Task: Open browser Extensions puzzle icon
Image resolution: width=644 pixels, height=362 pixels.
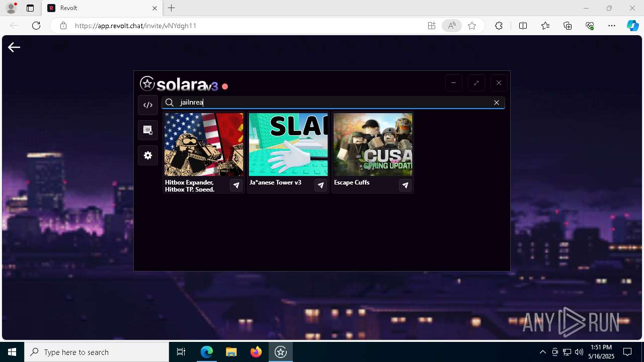Action: pos(499,26)
